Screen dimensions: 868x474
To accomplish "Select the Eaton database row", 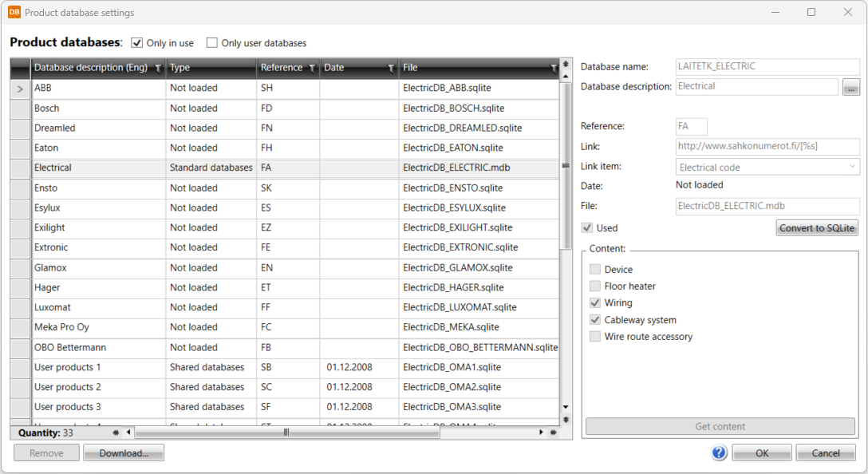I will click(x=96, y=148).
